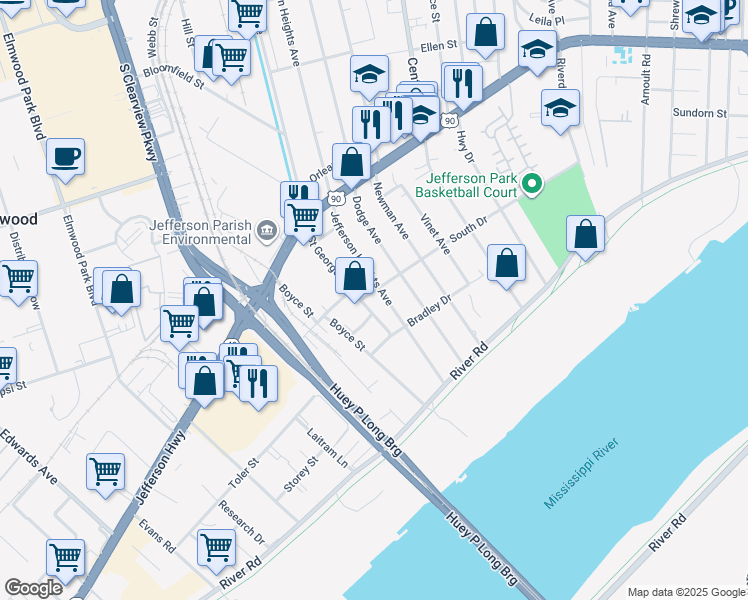Click the South Dr street label
Image resolution: width=748 pixels, height=600 pixels.
(469, 229)
